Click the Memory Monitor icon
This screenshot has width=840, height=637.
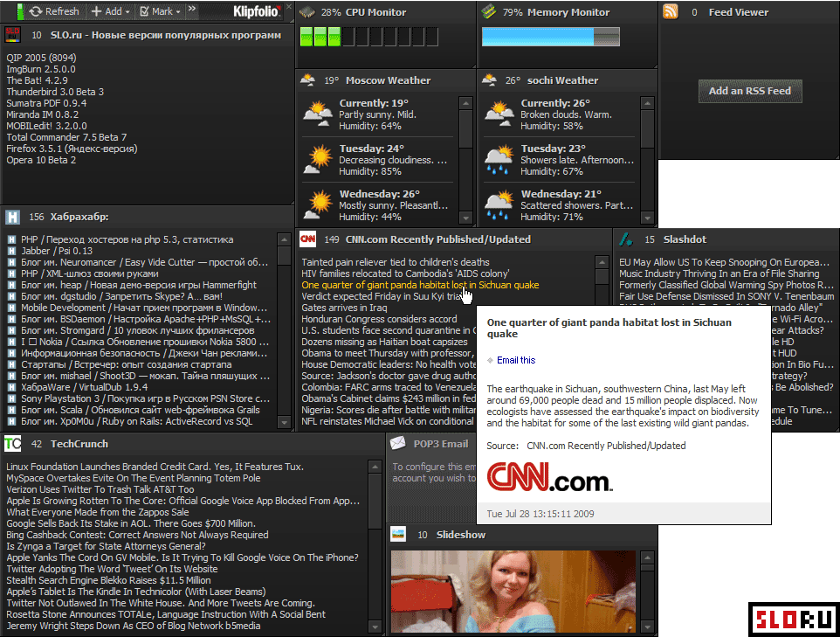point(489,12)
